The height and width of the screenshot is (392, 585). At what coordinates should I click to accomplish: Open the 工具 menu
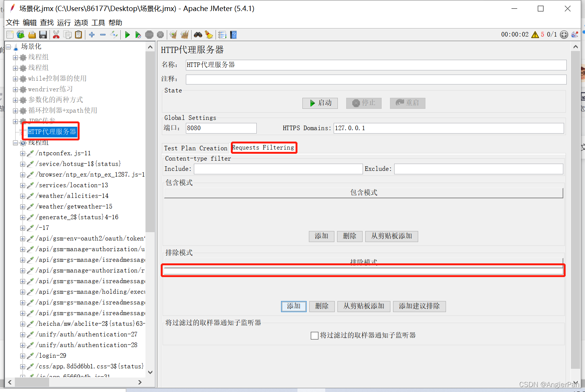[98, 23]
